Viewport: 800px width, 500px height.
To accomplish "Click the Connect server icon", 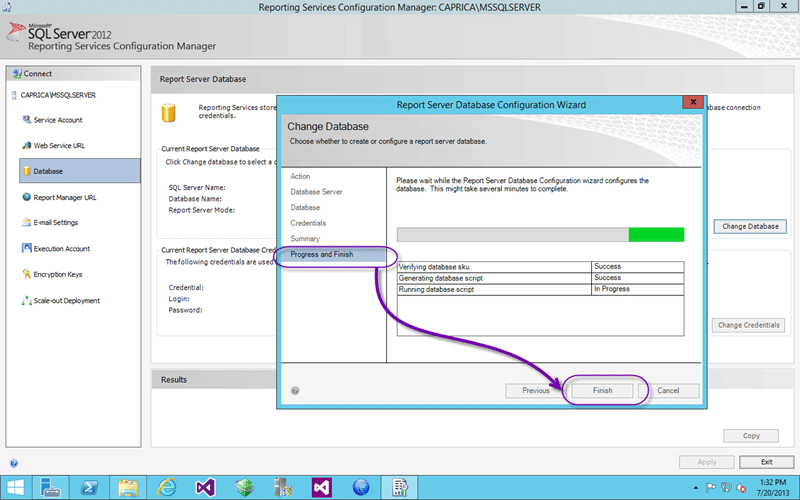I will 16,74.
